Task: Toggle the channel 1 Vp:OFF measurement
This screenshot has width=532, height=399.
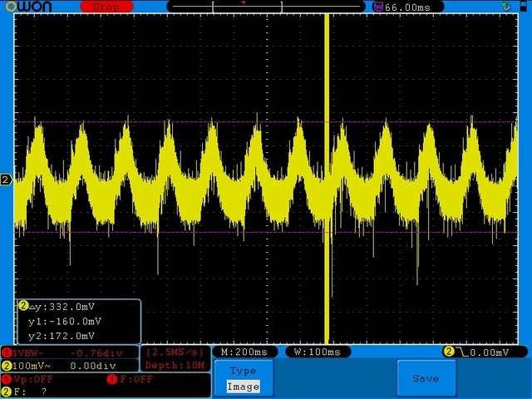Action: 33,379
